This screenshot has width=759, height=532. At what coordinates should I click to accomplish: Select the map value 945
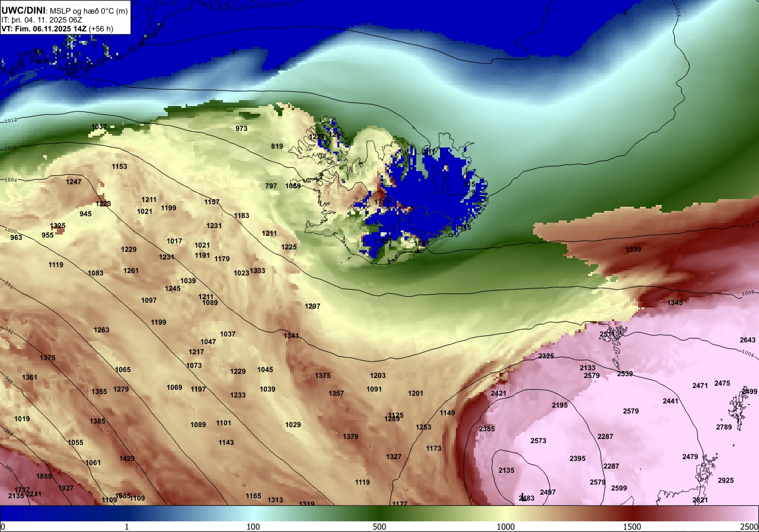point(85,214)
